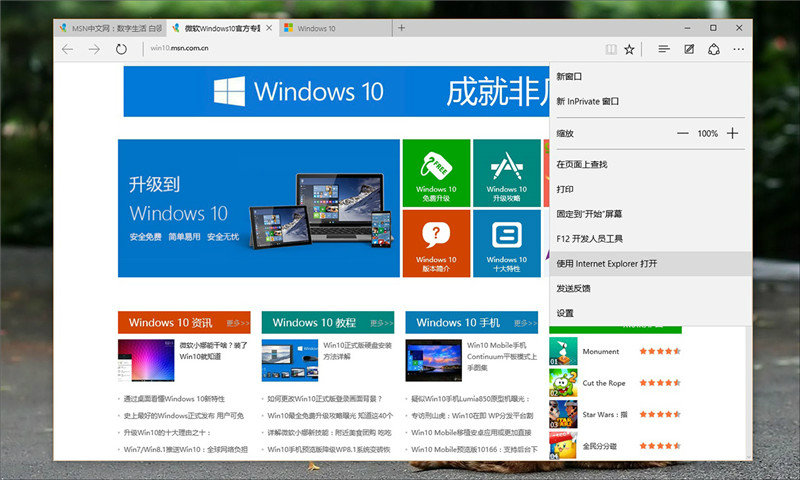The height and width of the screenshot is (480, 800).
Task: Go forward with the forward arrow
Action: pos(94,49)
